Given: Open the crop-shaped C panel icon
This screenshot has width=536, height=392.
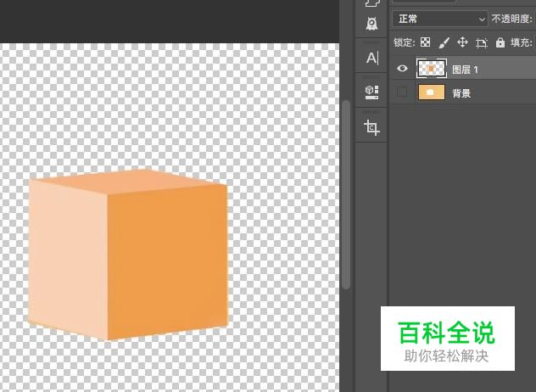Looking at the screenshot, I should (x=371, y=127).
